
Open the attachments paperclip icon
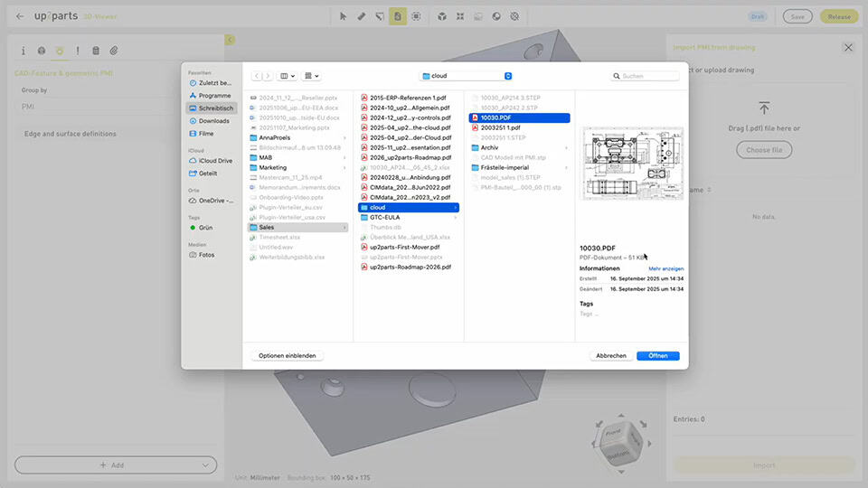tap(114, 51)
